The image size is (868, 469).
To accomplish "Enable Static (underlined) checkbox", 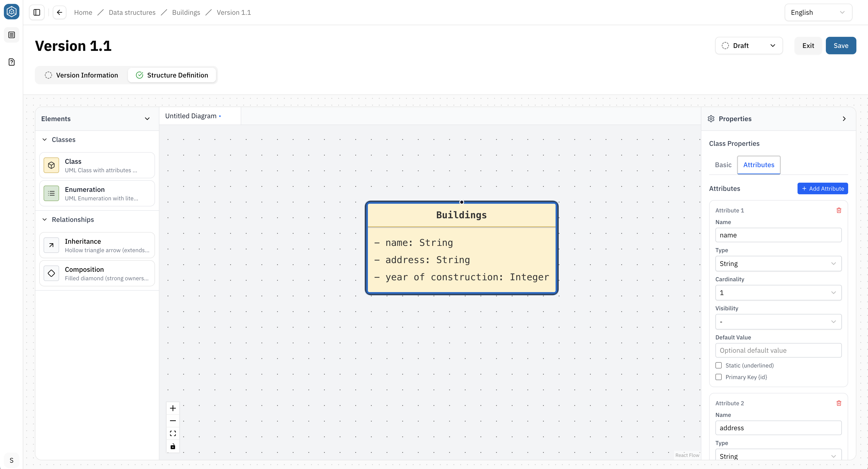I will tap(719, 366).
